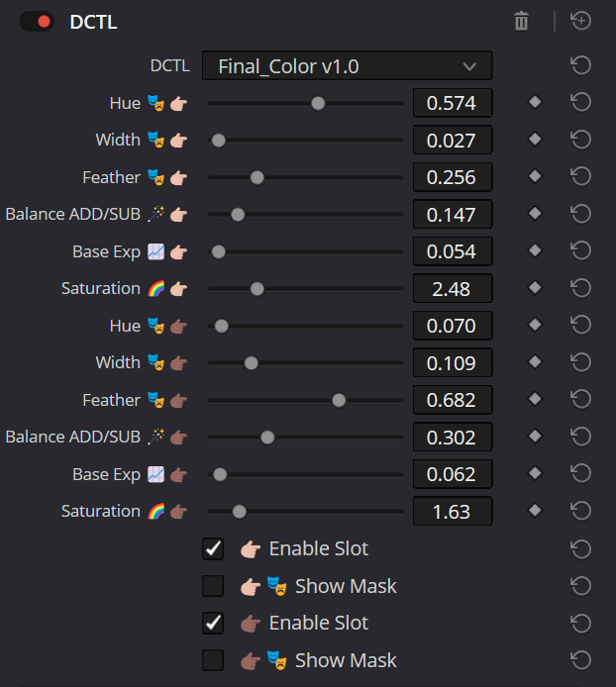Add keyframe for 2.48 Saturation
The width and height of the screenshot is (616, 687).
tap(535, 289)
